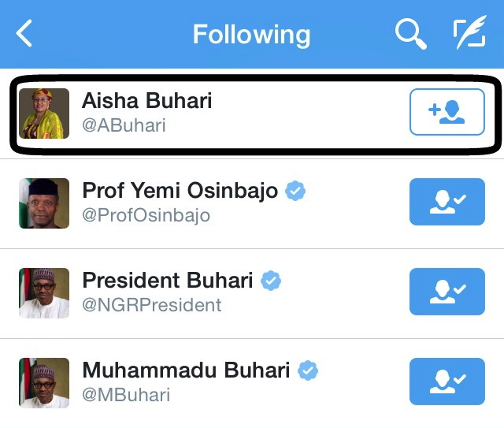Open Muhammadu Buhari's profile picture
The height and width of the screenshot is (428, 504).
[x=44, y=383]
